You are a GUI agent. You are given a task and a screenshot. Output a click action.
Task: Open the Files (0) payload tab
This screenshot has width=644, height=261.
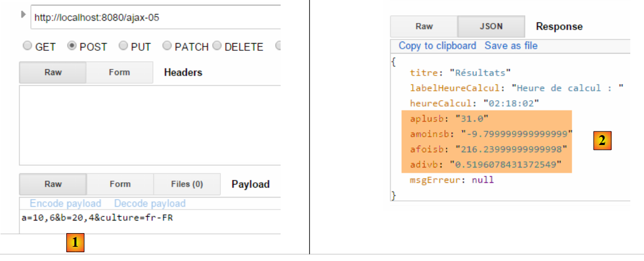coord(187,184)
